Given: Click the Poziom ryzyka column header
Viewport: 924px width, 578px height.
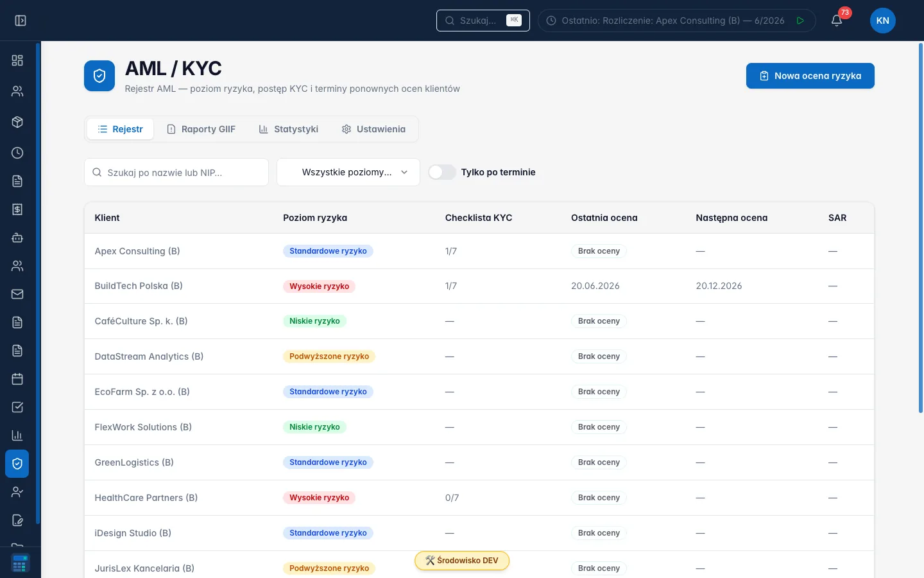Looking at the screenshot, I should point(315,218).
